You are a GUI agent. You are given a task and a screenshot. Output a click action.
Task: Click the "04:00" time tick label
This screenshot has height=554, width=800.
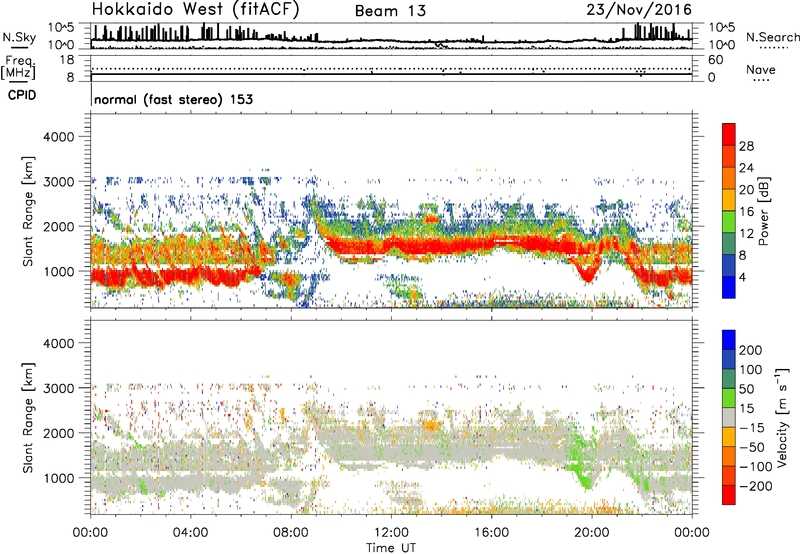click(x=191, y=533)
